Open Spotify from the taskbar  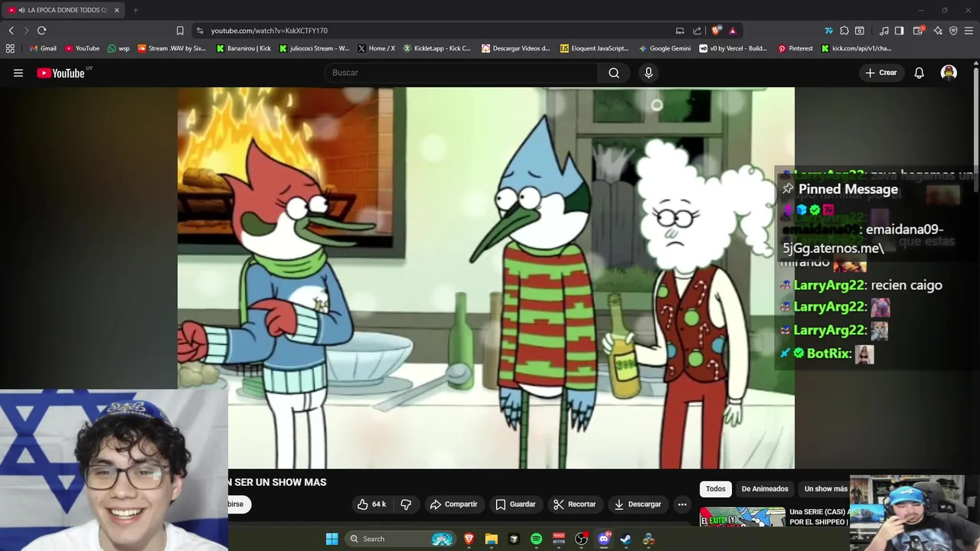tap(536, 539)
